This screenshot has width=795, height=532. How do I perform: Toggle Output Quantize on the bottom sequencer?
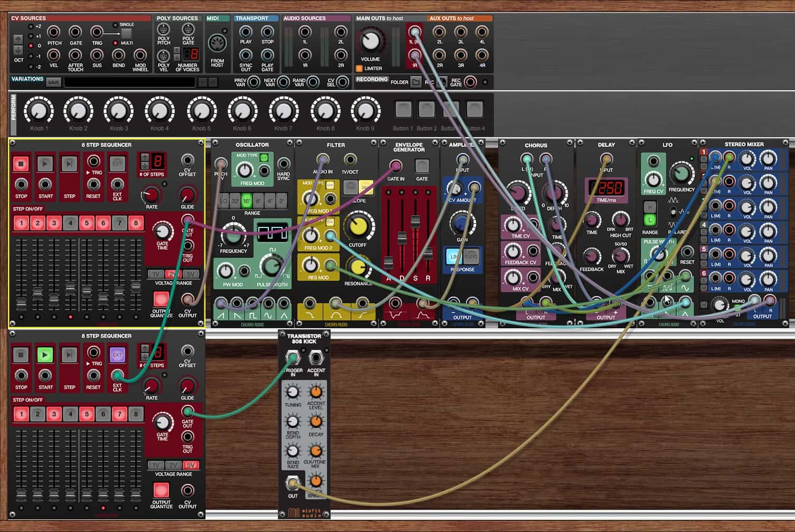[x=161, y=490]
